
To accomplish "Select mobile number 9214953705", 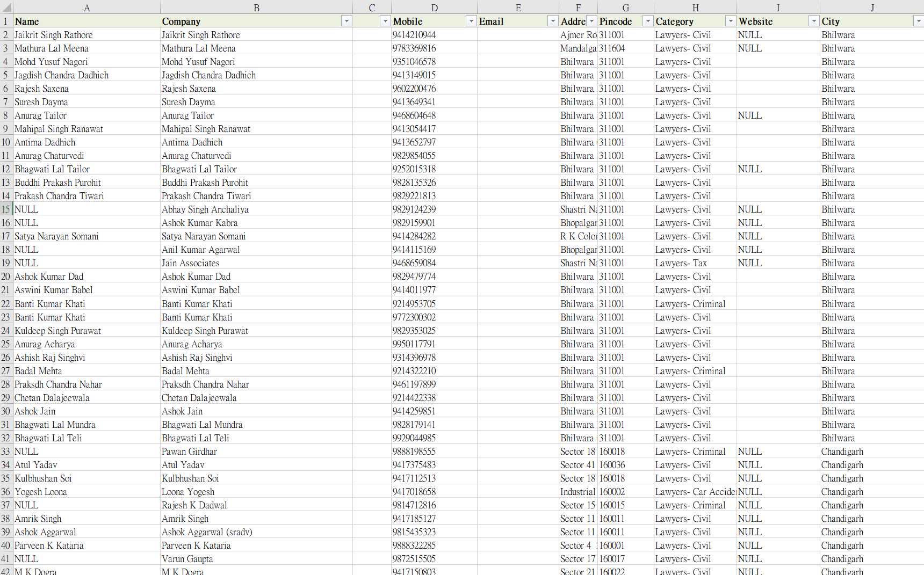I will click(434, 304).
